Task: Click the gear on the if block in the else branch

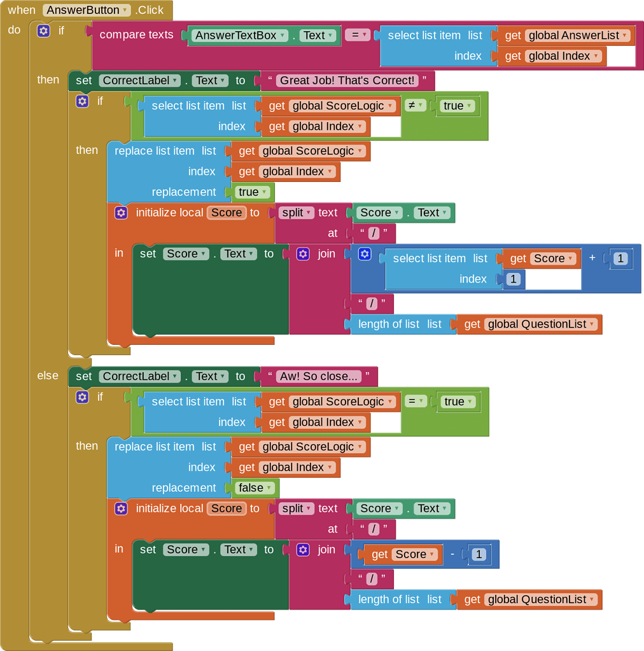Action: [82, 396]
